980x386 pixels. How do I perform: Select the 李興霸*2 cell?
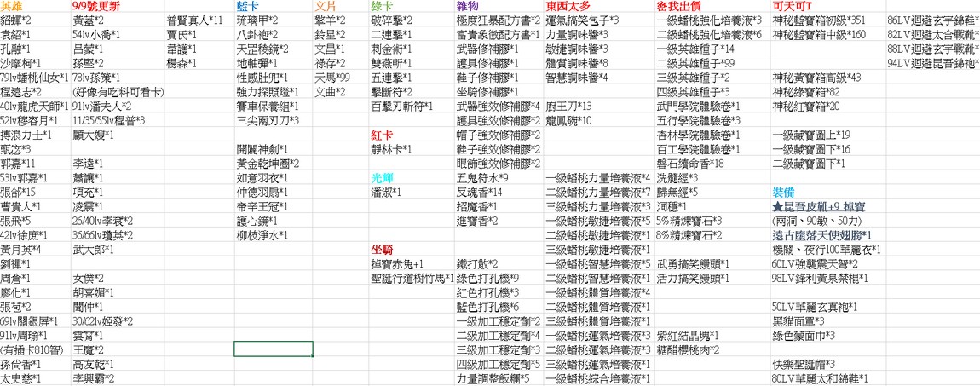click(94, 378)
